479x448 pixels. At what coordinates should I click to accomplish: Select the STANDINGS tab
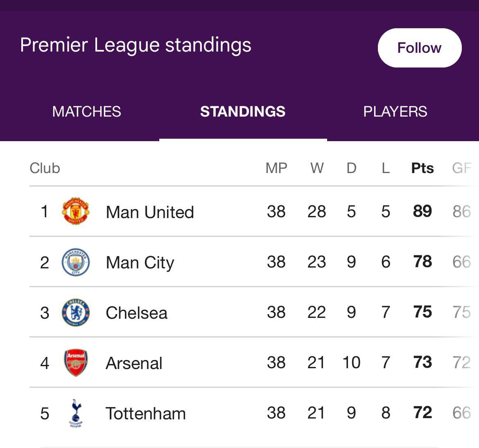click(x=243, y=111)
